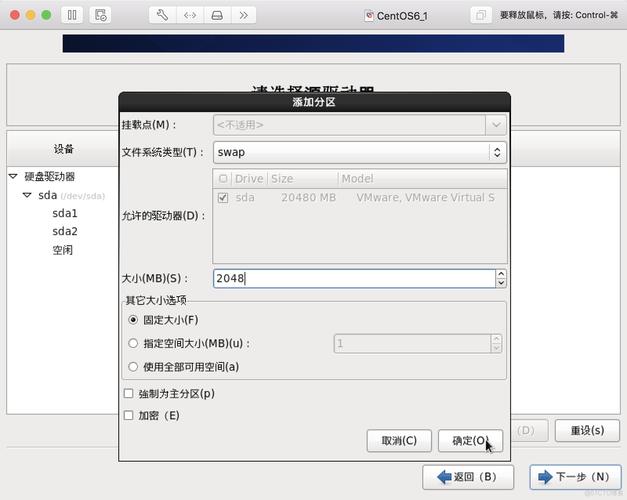
Task: Click the device column header
Action: pyautogui.click(x=63, y=149)
